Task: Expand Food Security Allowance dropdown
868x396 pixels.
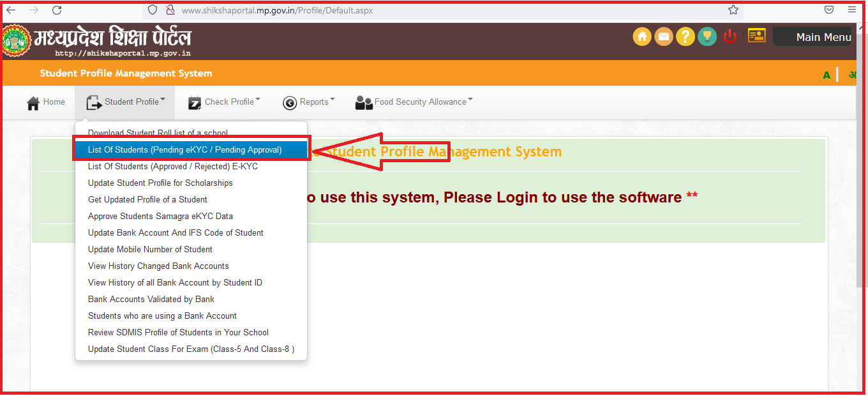Action: point(414,102)
